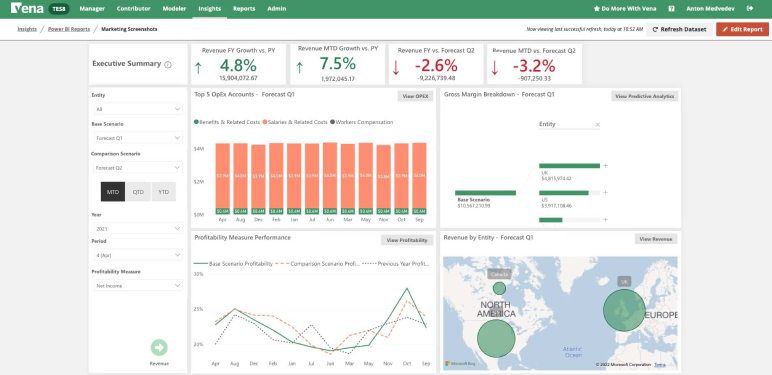This screenshot has width=772, height=375.
Task: Click the View Predictive Analytics button
Action: point(644,96)
